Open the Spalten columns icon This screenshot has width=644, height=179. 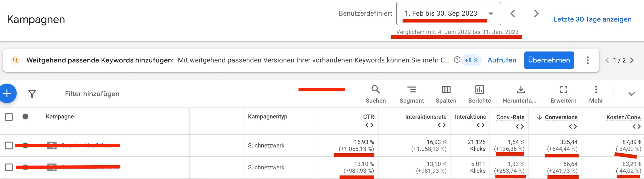coord(446,89)
